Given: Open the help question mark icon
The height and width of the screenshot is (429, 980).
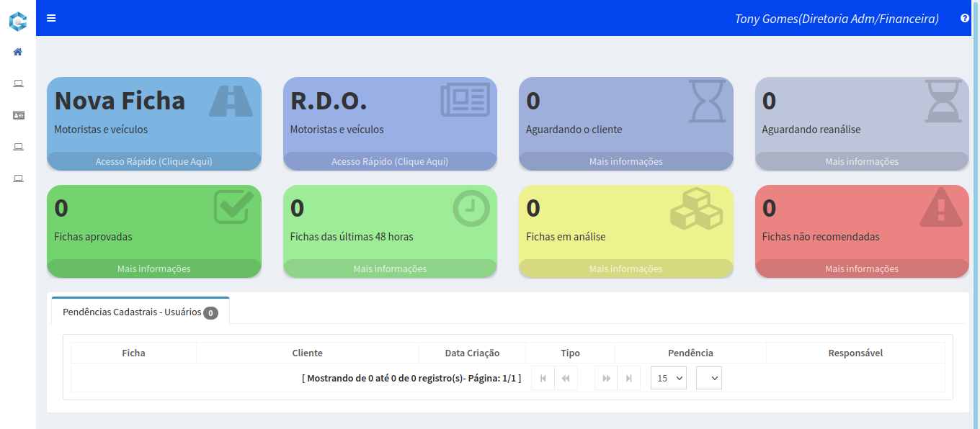Looking at the screenshot, I should point(965,18).
